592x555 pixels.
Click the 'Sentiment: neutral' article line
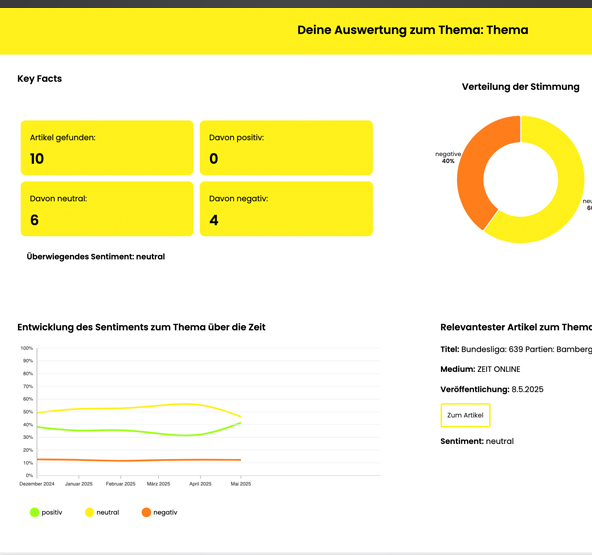pyautogui.click(x=477, y=441)
